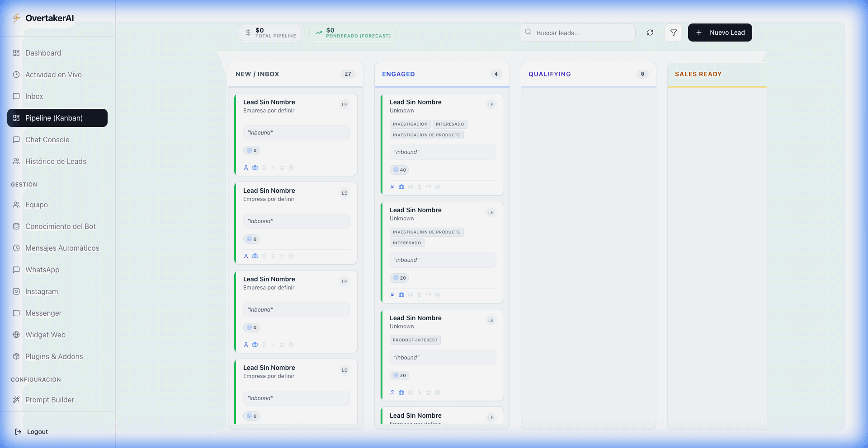Click the Nuevo Lead button

coord(720,33)
